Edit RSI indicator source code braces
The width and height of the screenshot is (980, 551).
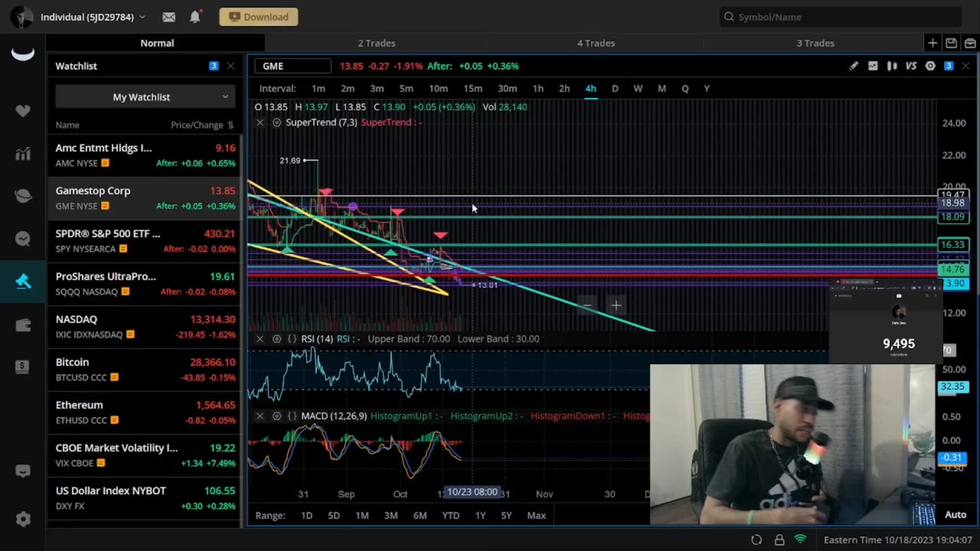(292, 338)
